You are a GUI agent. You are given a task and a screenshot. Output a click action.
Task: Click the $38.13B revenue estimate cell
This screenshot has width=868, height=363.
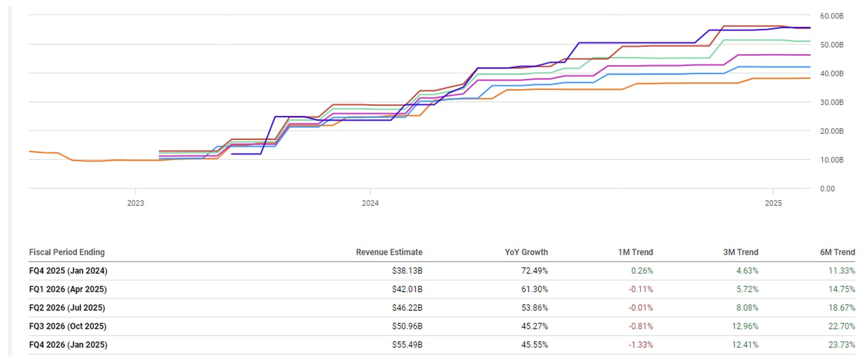pyautogui.click(x=408, y=271)
